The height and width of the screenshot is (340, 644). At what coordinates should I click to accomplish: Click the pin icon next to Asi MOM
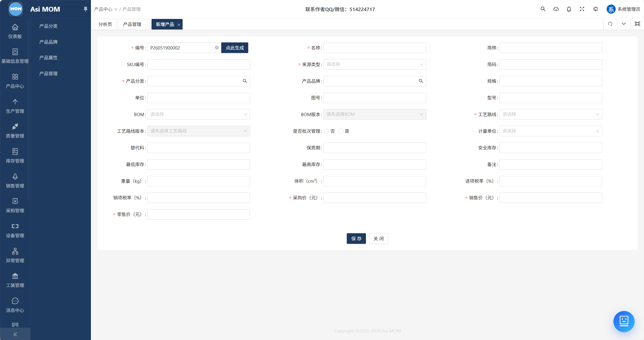coord(85,9)
